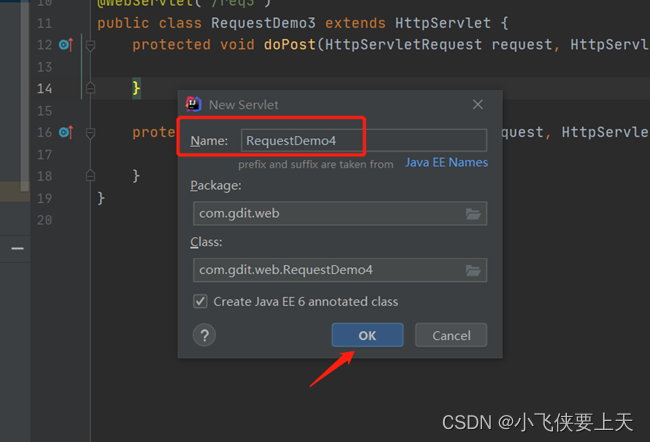Browse classes with Class field folder icon

473,271
